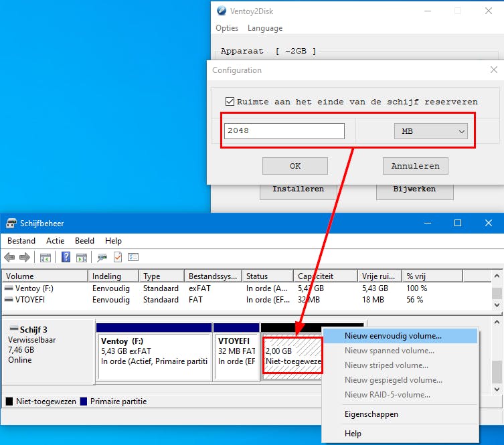
Task: Open the Help menu in Schijfbeheer menu bar
Action: (x=113, y=241)
